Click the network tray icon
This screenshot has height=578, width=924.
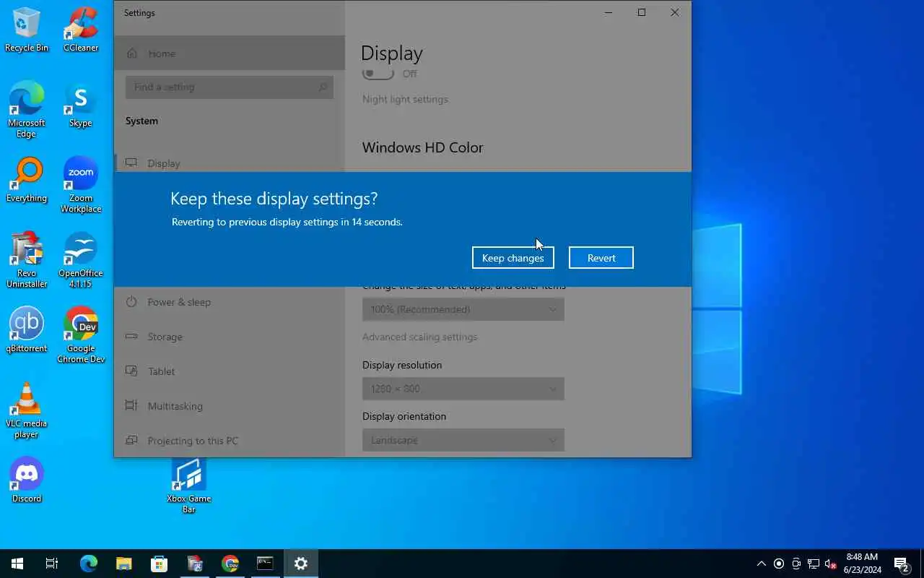[813, 564]
